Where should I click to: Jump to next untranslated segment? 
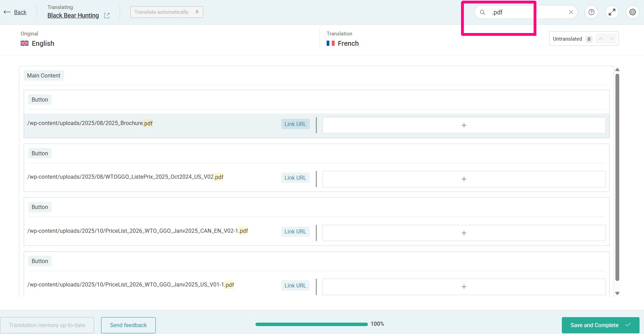coord(612,39)
